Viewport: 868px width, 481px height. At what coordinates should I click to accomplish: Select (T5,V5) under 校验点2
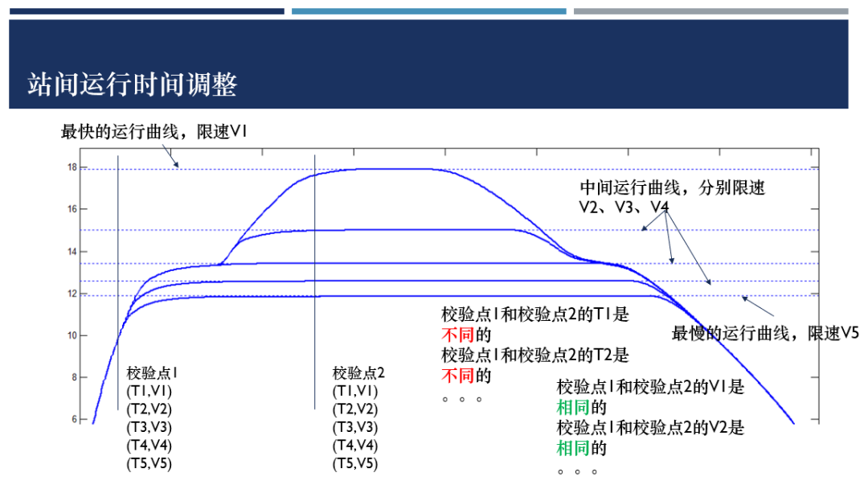[x=355, y=464]
